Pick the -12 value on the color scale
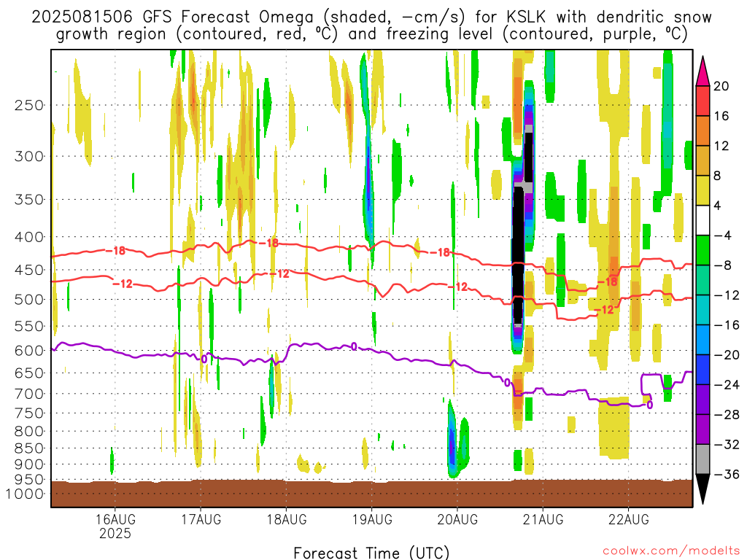This screenshot has height=560, width=747. (x=727, y=295)
